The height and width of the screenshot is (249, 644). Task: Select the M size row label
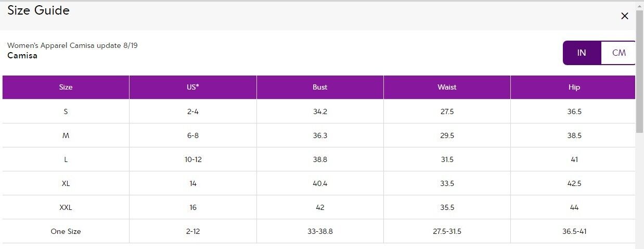tap(66, 135)
